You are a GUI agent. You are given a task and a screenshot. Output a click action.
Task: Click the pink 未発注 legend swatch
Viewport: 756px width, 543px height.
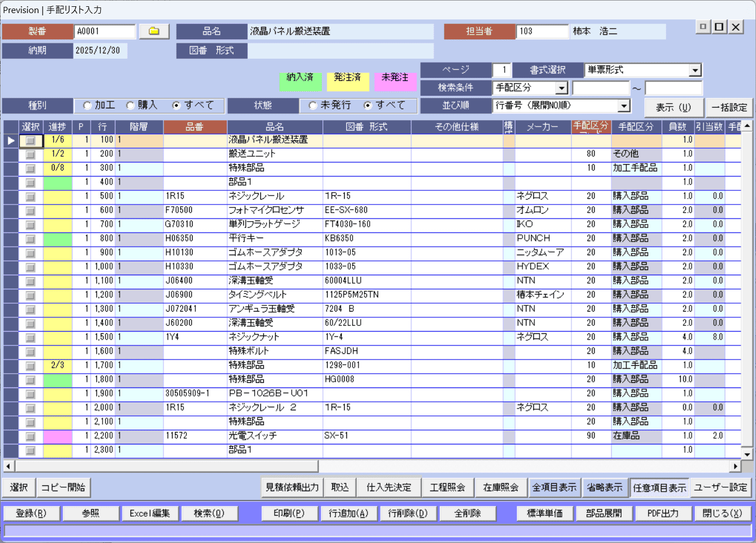pos(395,81)
